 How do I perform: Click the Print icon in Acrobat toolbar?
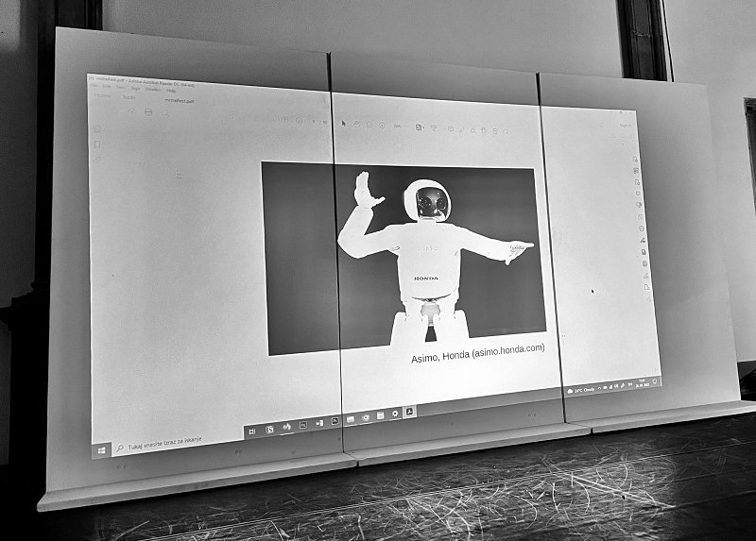(148, 112)
